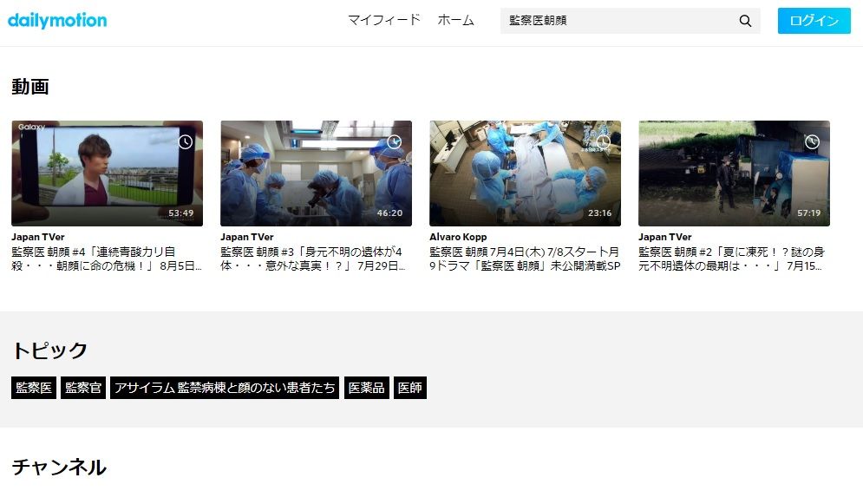Toggle watch later on episode #4 thumbnail
This screenshot has height=504, width=863.
pos(186,141)
